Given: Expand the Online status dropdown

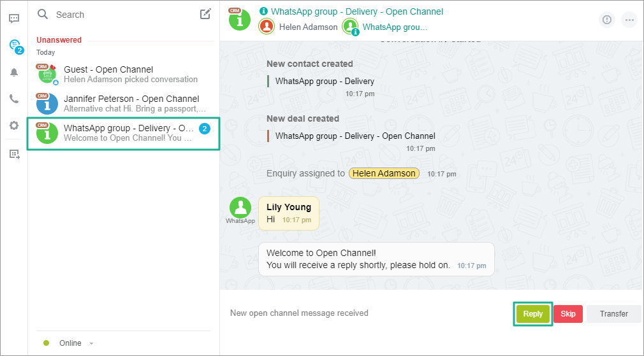Looking at the screenshot, I should coord(91,343).
